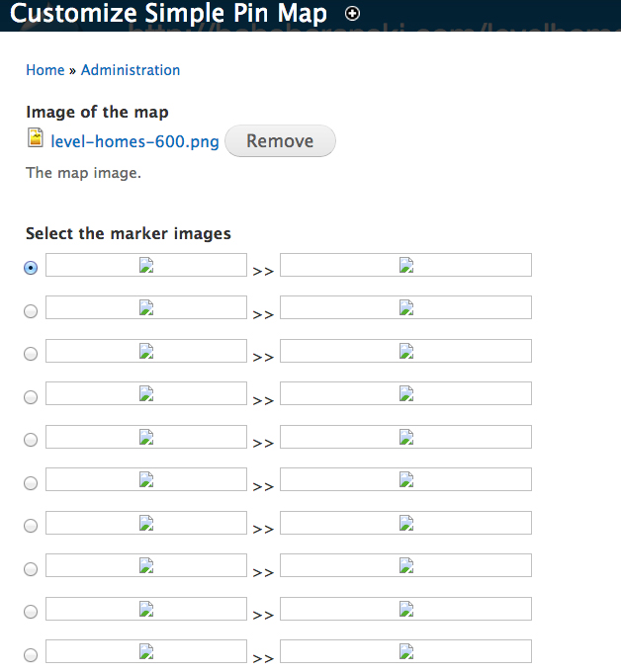Select the sixth marker images radio button

31,483
